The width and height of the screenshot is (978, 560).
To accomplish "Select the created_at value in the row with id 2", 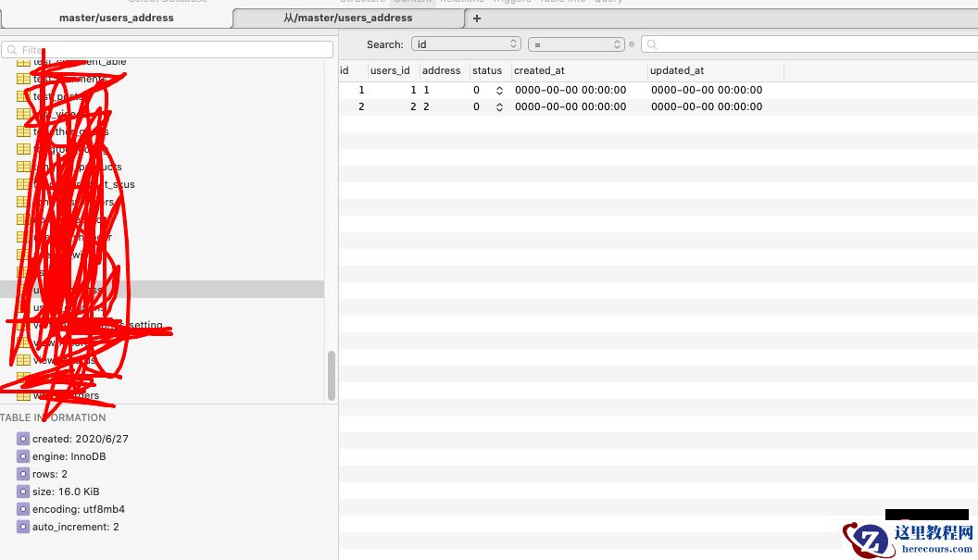I will tap(570, 106).
